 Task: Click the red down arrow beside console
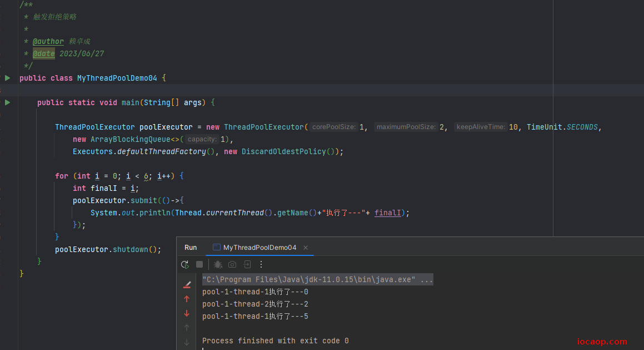pos(187,313)
